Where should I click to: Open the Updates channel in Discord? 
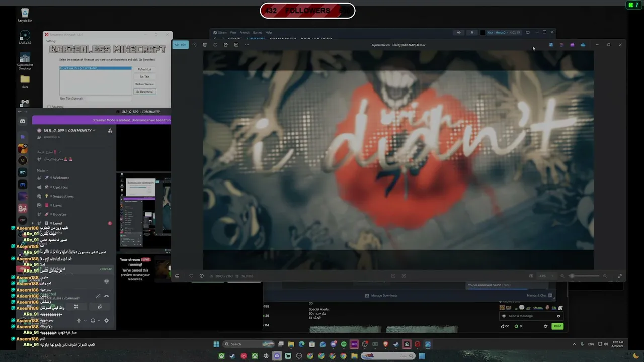(60, 187)
